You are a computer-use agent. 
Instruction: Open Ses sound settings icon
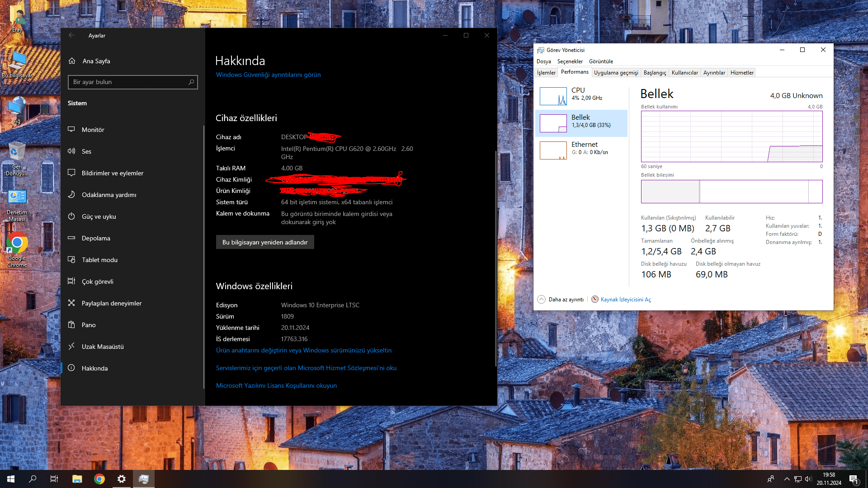(71, 151)
